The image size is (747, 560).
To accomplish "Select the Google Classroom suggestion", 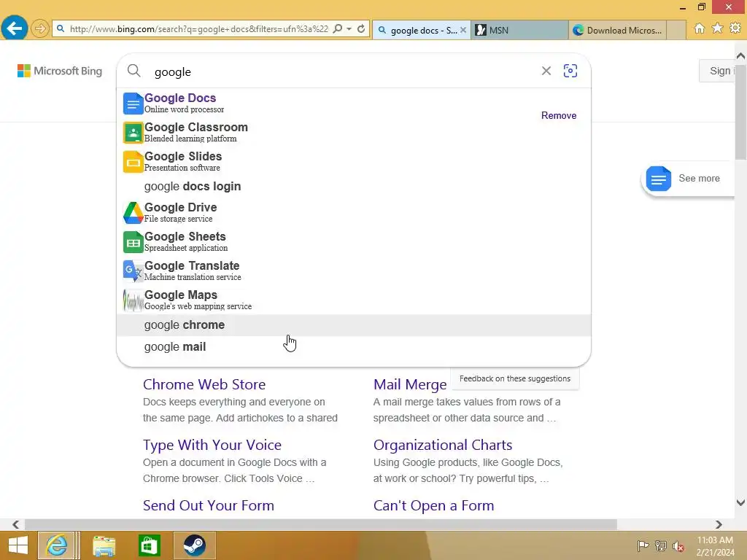I will coord(354,133).
